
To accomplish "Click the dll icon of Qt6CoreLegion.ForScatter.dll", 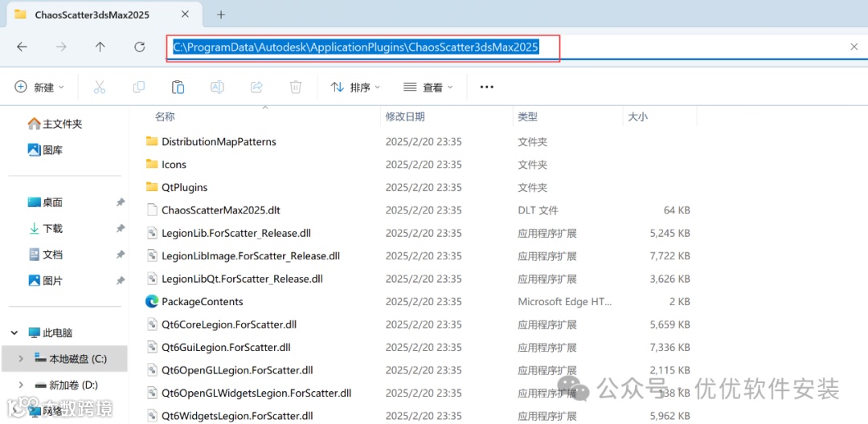I will tap(152, 324).
